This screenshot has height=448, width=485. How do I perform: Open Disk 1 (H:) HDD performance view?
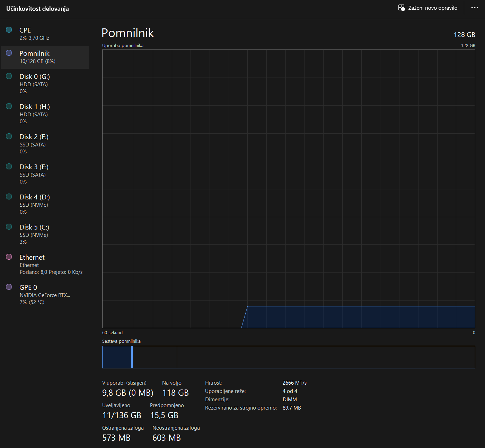pos(45,114)
